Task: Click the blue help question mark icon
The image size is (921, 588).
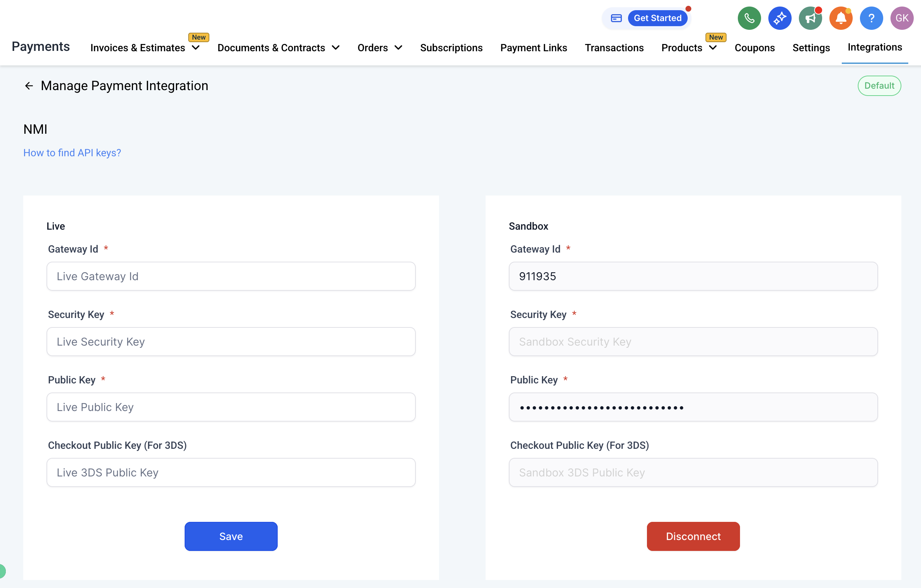Action: pos(871,18)
